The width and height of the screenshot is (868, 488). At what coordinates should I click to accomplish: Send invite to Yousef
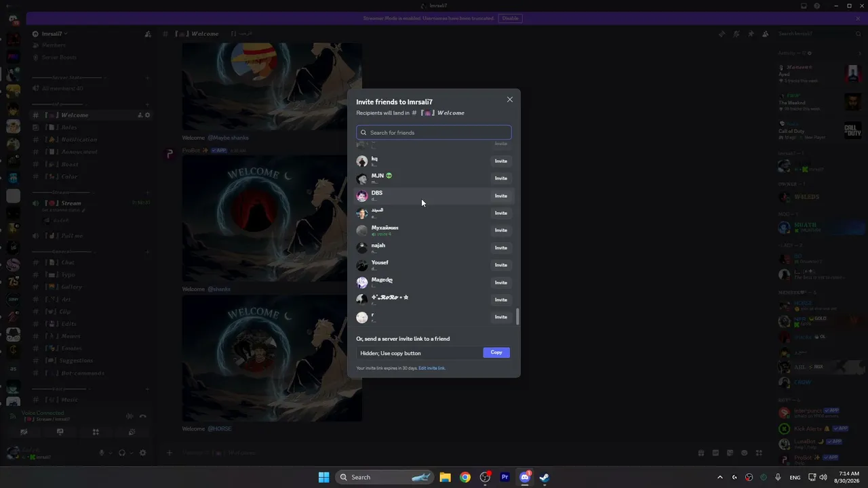(x=500, y=265)
